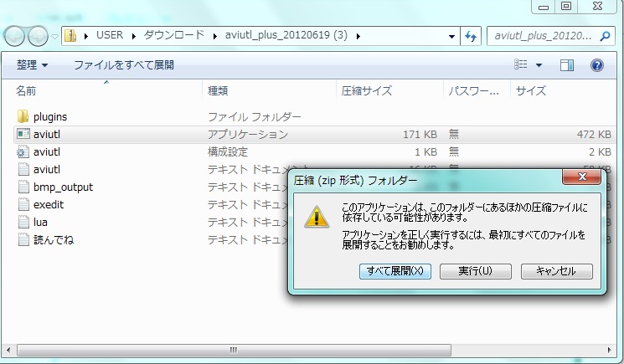
Task: Minimize the Explorer window
Action: 544,6
